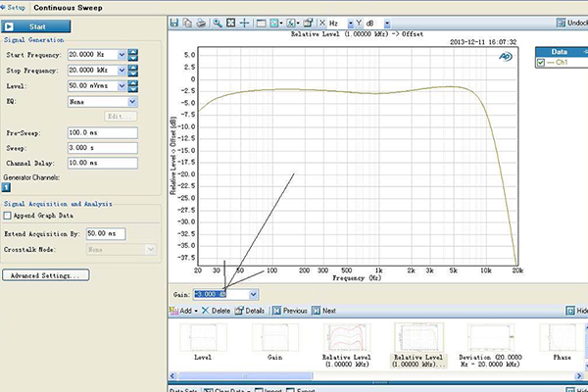Open Details for selected result
Screen dimensions: 588x392
pos(249,310)
